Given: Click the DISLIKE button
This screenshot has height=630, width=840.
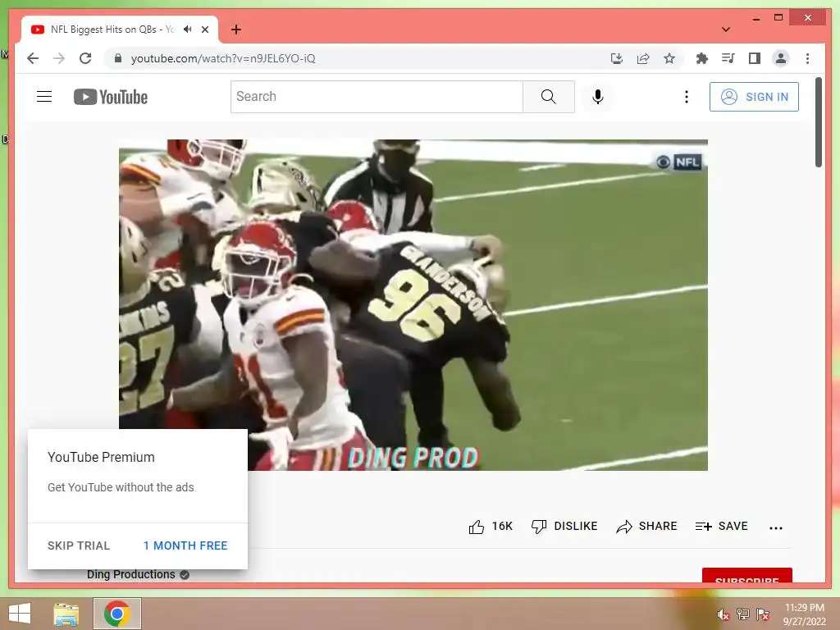Looking at the screenshot, I should pos(564,527).
